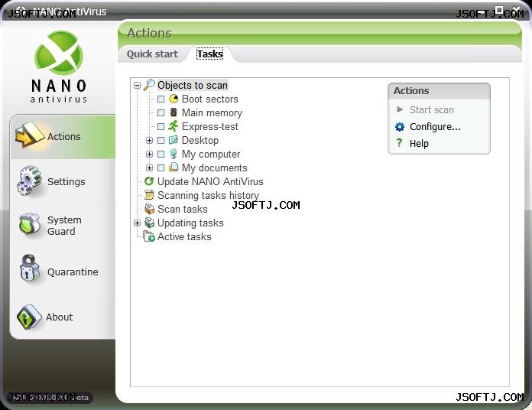The height and width of the screenshot is (410, 532).
Task: Select the Main memory label
Action: [x=212, y=112]
